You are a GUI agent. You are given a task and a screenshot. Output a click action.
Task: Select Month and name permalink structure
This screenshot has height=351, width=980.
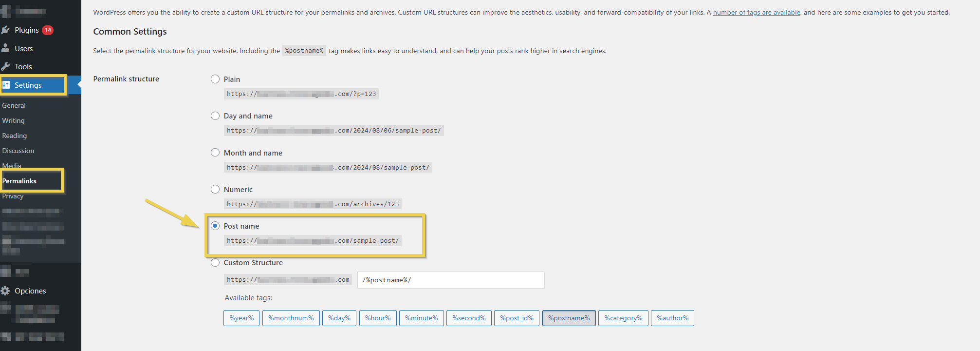coord(215,153)
